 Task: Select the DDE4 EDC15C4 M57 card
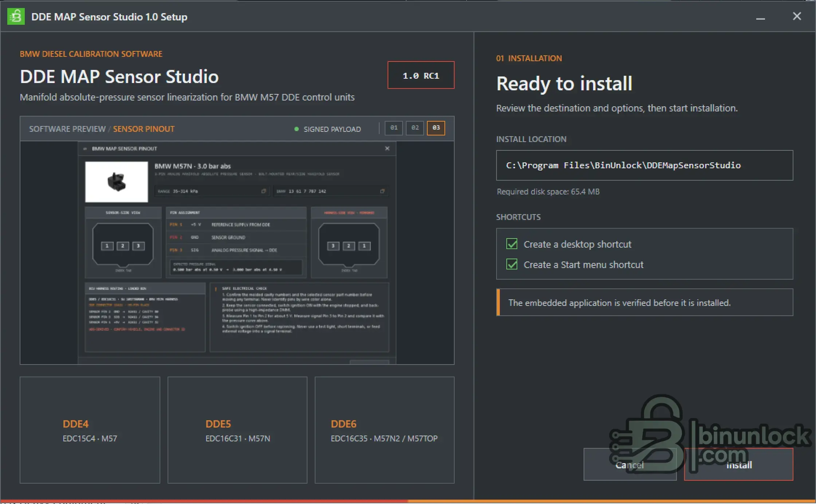(90, 430)
